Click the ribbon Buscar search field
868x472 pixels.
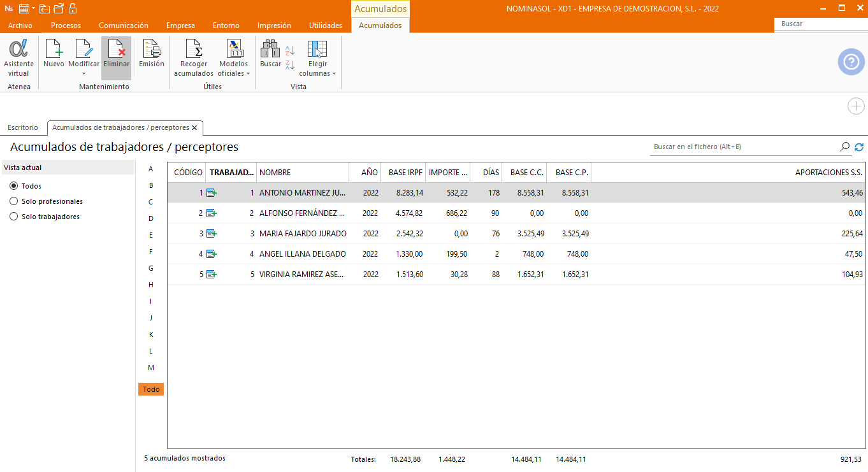tap(821, 24)
